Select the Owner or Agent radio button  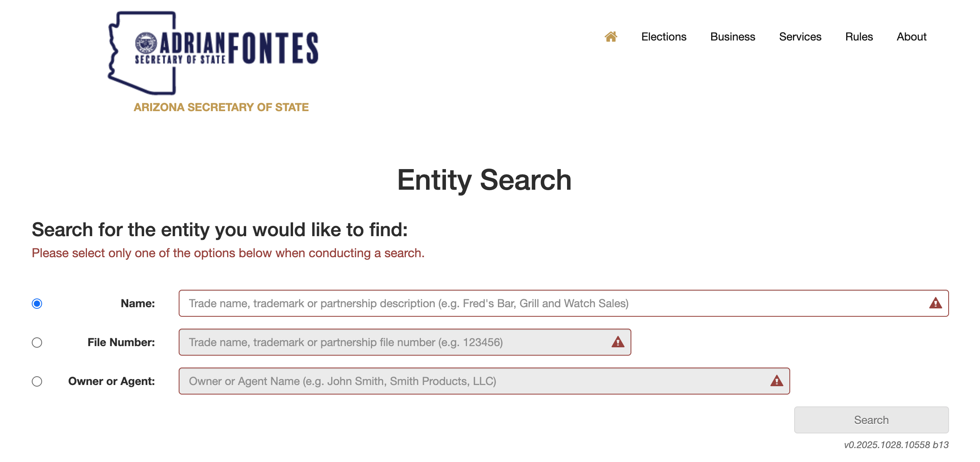37,381
